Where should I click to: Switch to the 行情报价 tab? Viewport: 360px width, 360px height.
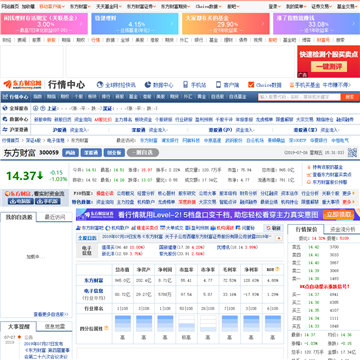(307, 229)
